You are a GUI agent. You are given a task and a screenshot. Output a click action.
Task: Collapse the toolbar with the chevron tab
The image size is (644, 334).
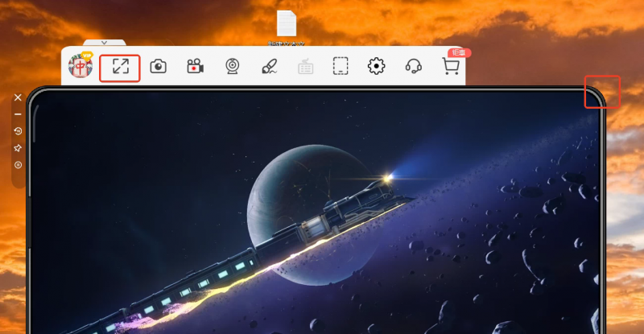click(x=105, y=43)
